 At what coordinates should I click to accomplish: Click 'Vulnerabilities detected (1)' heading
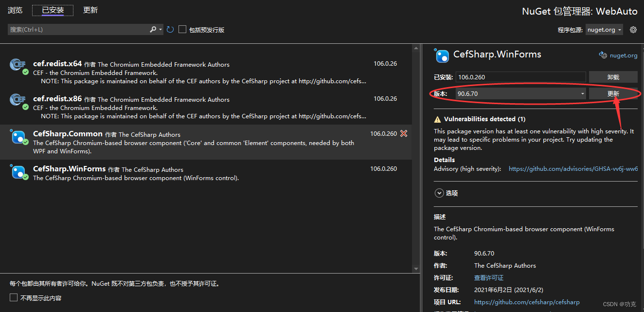pos(484,119)
